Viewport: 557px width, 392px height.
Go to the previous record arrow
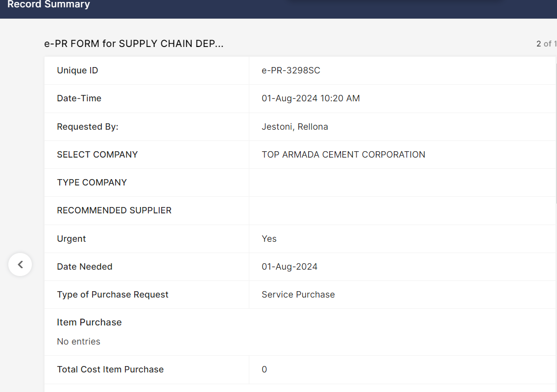[20, 264]
